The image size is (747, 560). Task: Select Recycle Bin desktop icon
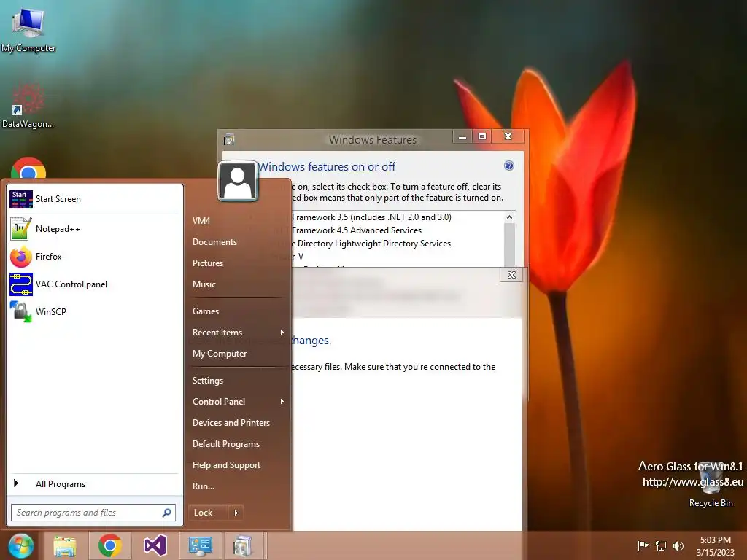[x=711, y=484]
